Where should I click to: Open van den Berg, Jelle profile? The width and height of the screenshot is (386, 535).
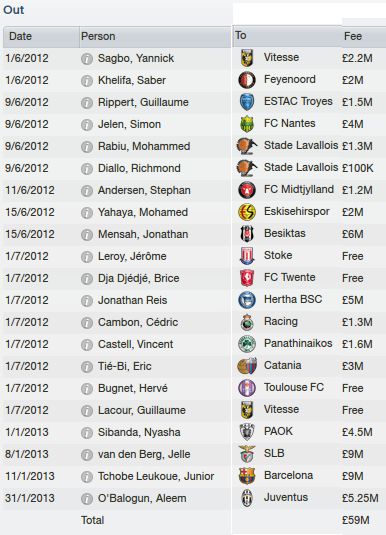click(x=144, y=454)
